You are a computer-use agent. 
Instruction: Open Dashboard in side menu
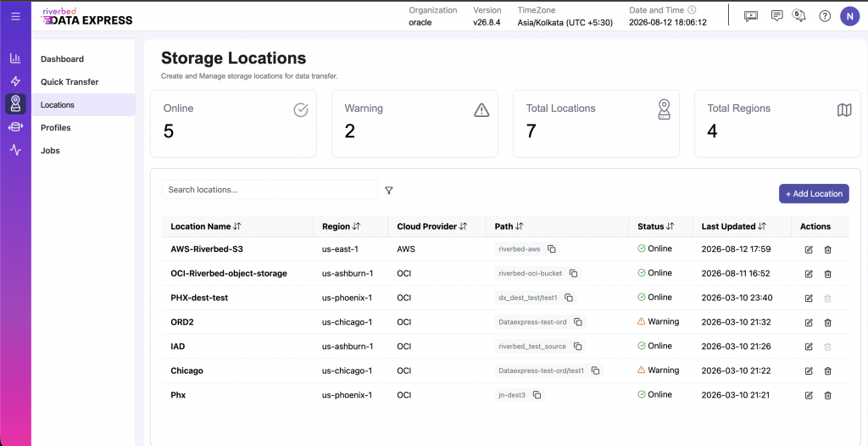(83, 59)
